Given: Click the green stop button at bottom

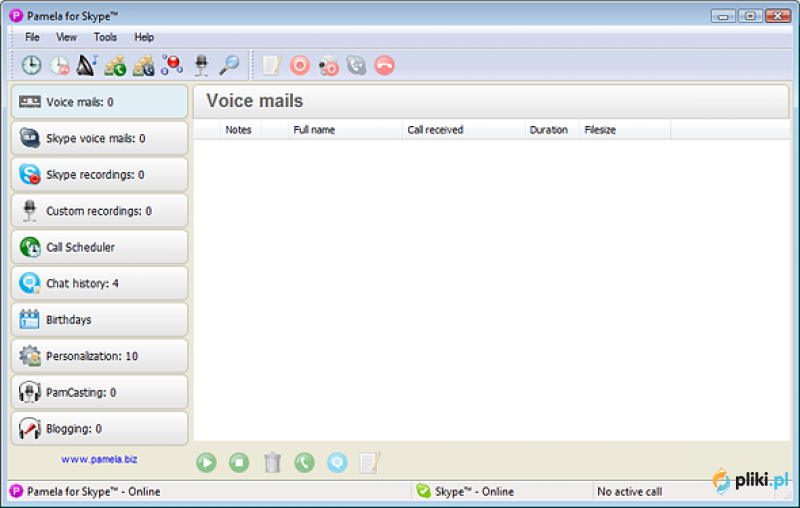Looking at the screenshot, I should [239, 463].
